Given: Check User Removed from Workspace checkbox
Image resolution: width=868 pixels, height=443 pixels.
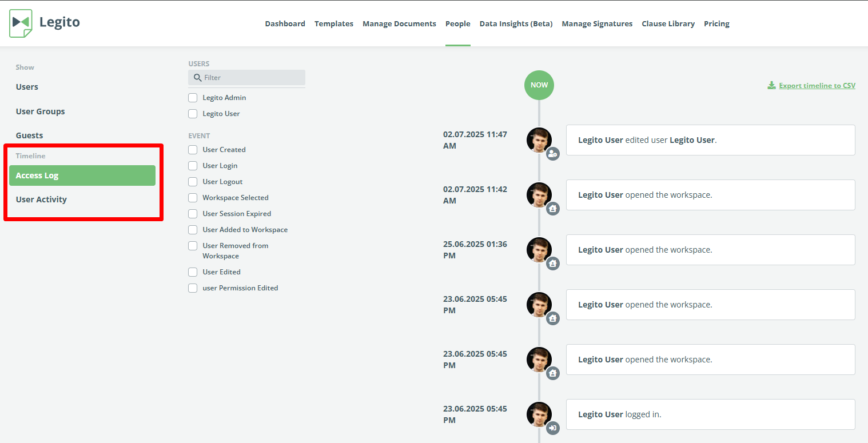Looking at the screenshot, I should point(193,246).
